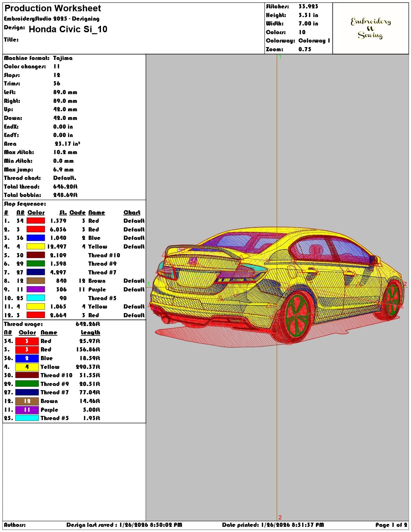Click the stitch count "840" for Brown
The width and height of the screenshot is (411, 532).
click(61, 281)
